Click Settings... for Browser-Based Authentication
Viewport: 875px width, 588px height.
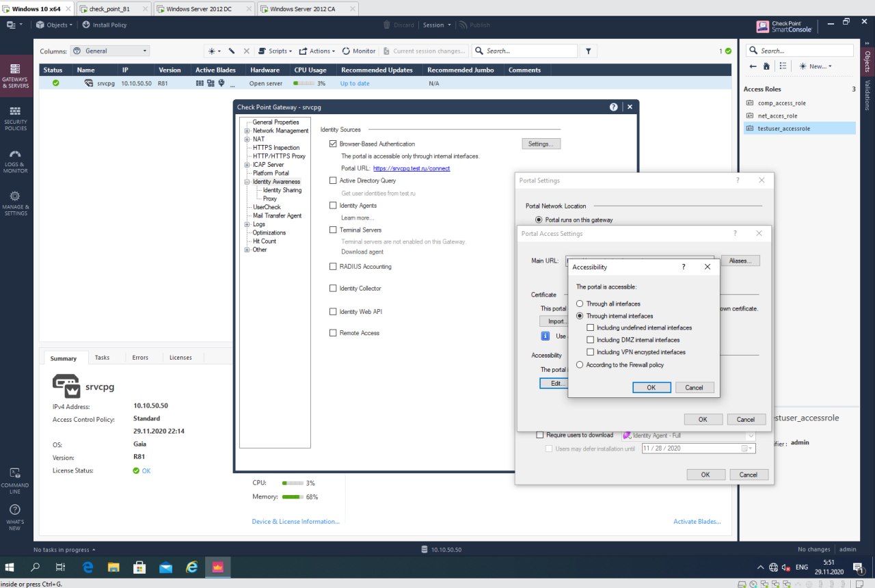(541, 144)
